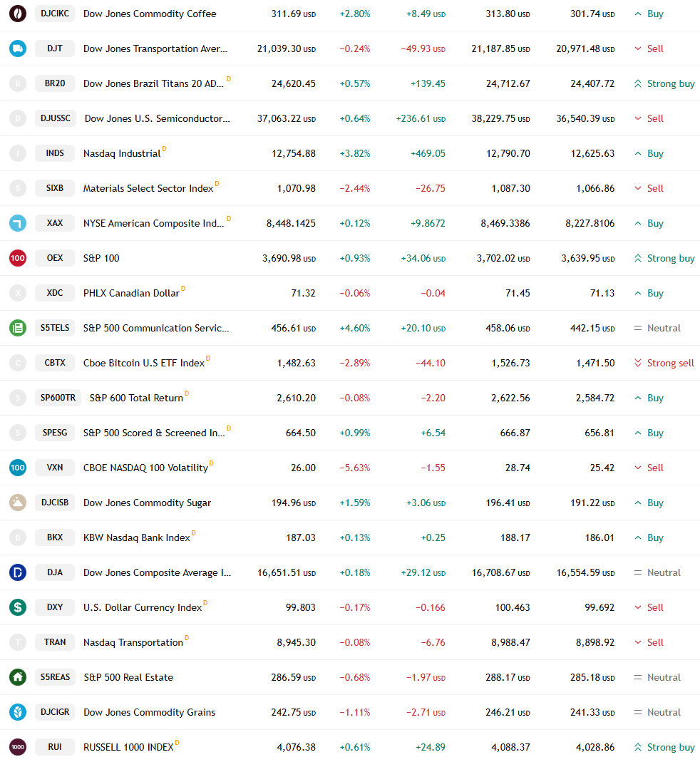Click the SPESG placeholder logo icon

point(18,433)
